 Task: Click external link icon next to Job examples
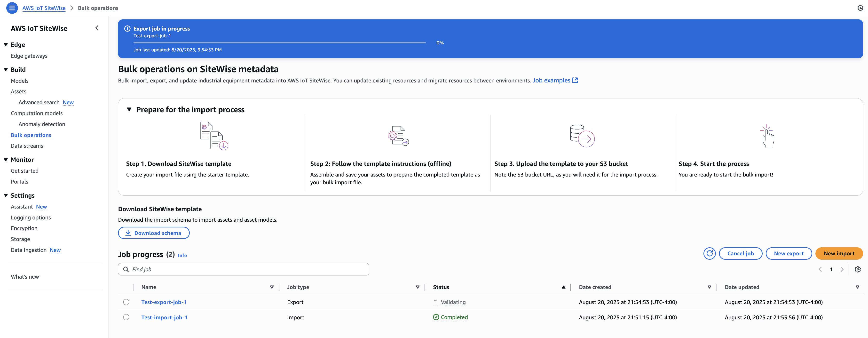point(575,80)
